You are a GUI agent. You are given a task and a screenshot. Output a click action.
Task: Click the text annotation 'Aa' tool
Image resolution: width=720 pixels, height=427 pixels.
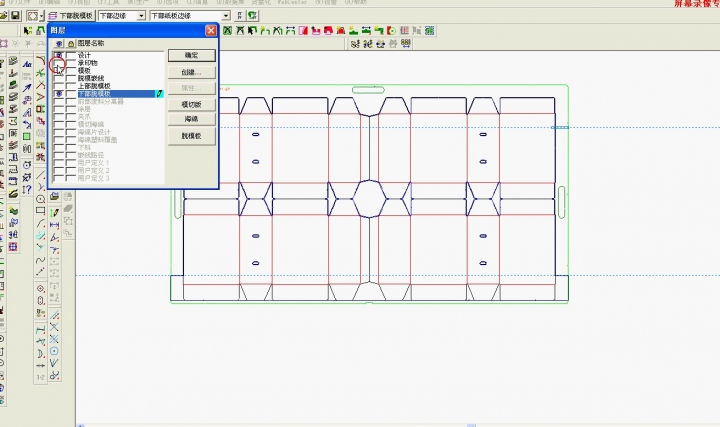tap(27, 62)
